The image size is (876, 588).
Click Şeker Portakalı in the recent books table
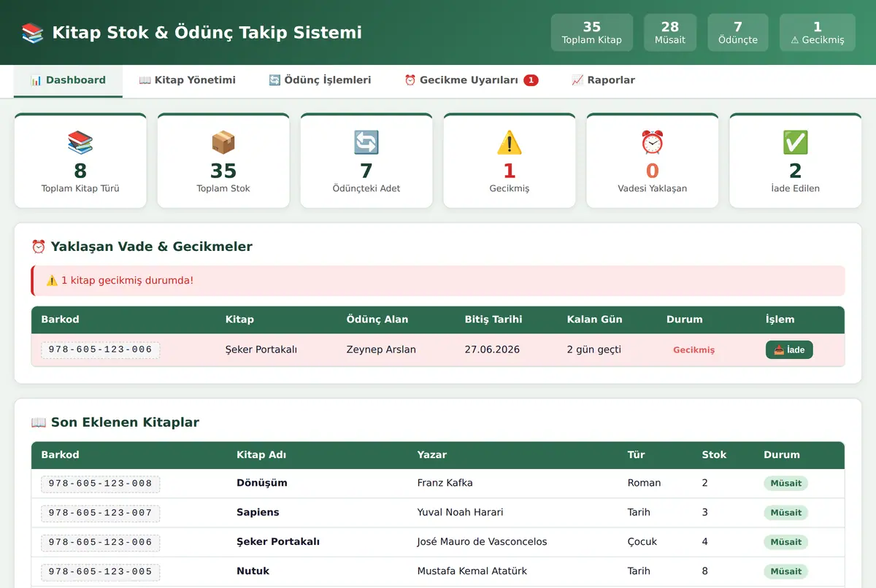point(278,541)
